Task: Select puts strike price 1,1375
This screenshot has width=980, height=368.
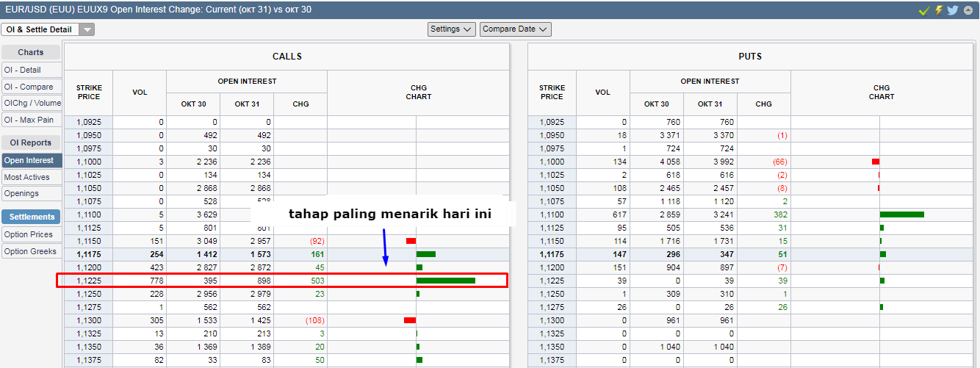Action: point(552,360)
